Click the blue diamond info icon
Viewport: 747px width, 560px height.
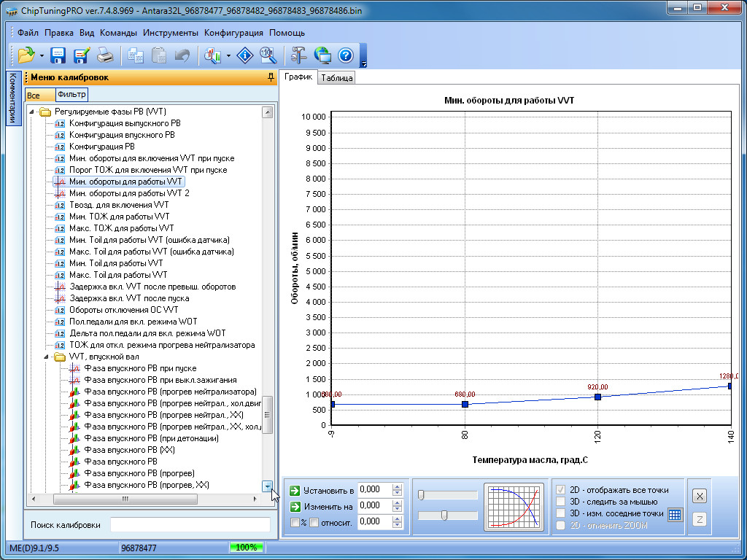(x=247, y=55)
